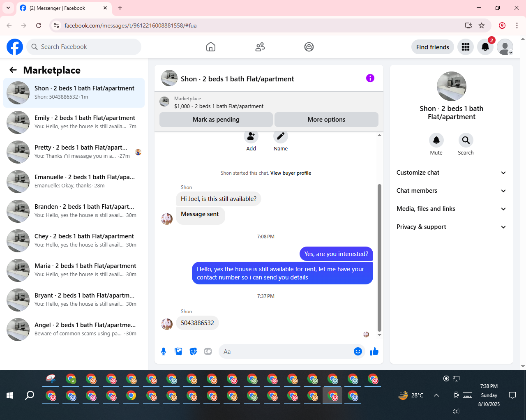
Task: Switch to the Messenger | Facebook tab
Action: [x=63, y=8]
